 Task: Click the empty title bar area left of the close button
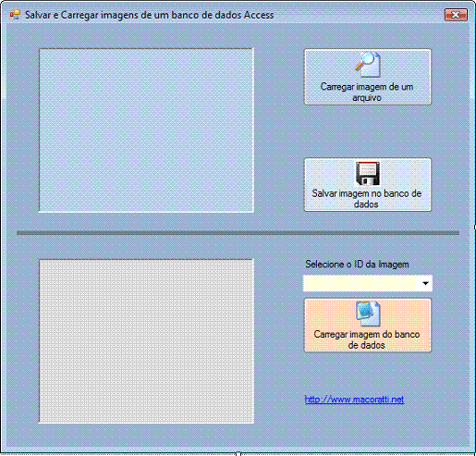[359, 15]
